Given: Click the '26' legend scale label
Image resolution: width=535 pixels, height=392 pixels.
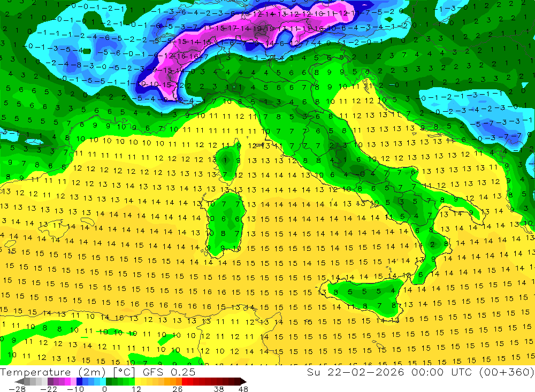Looking at the screenshot, I should 178,389.
